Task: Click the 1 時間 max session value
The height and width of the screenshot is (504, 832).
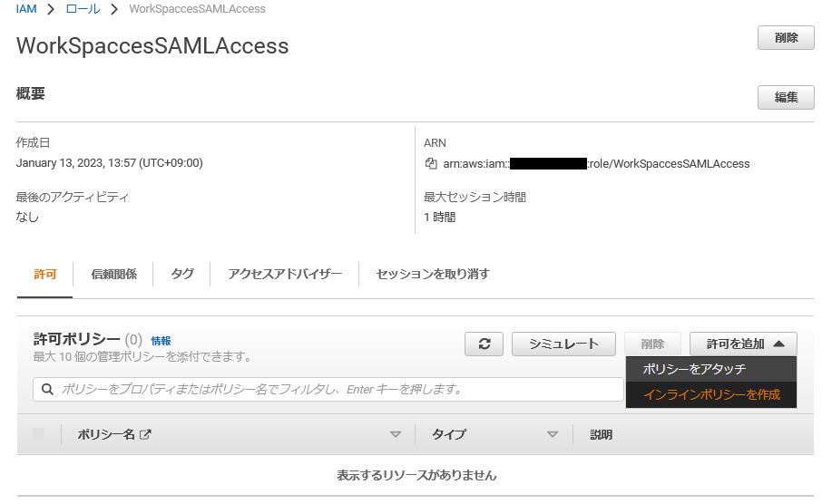Action: click(439, 218)
